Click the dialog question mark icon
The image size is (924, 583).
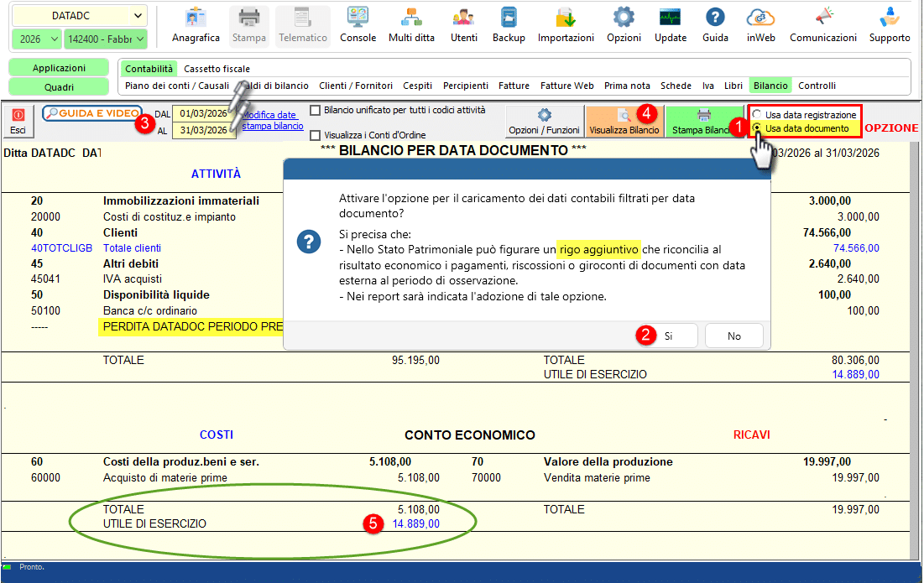(x=309, y=242)
